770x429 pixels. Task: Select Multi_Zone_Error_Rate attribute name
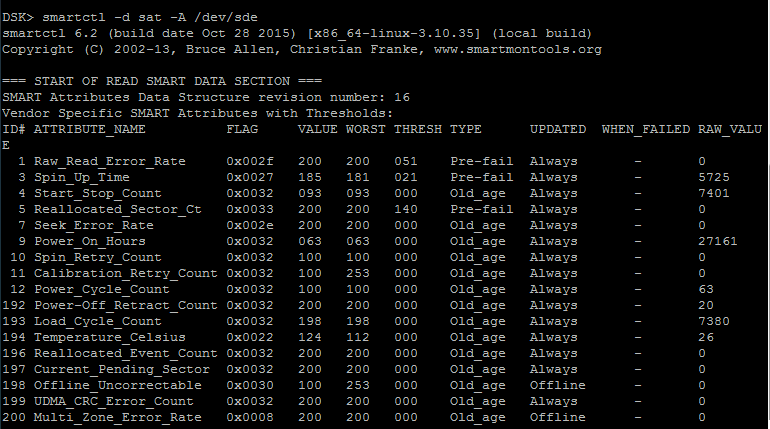click(x=117, y=417)
